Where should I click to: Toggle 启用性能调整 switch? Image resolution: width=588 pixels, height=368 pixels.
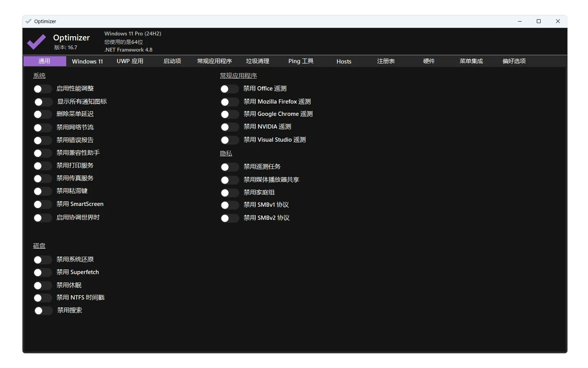(x=42, y=89)
